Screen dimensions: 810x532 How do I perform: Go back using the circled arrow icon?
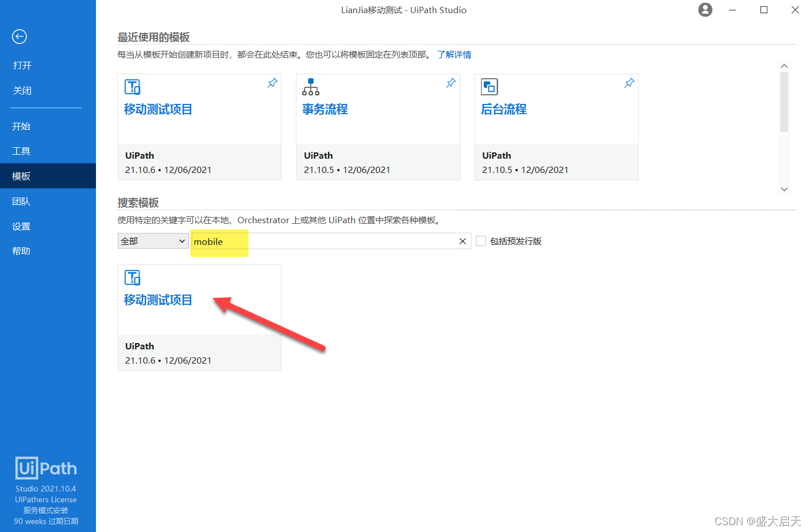click(19, 37)
